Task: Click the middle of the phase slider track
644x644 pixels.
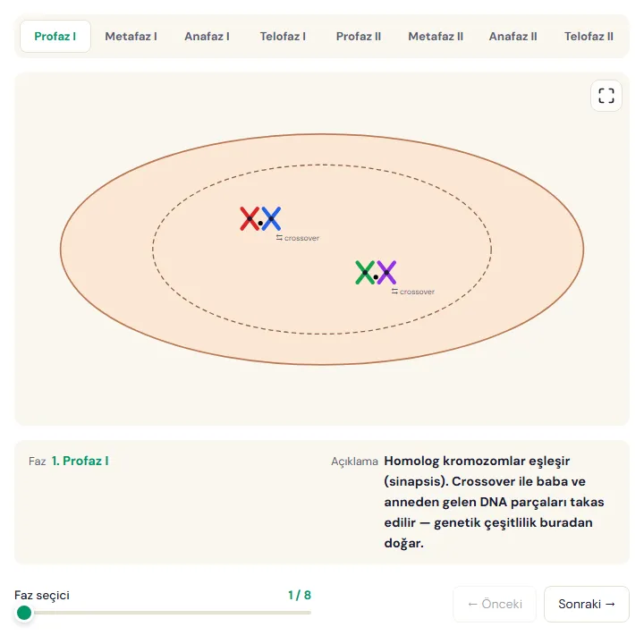Action: [163, 613]
